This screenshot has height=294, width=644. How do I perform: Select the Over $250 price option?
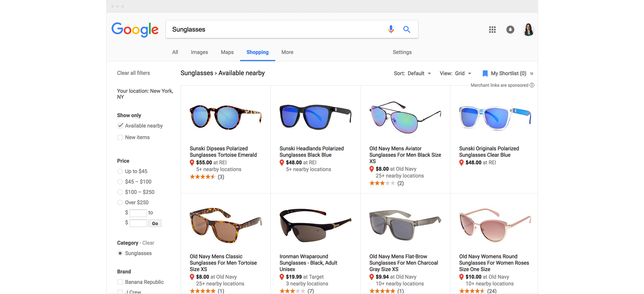(x=120, y=202)
